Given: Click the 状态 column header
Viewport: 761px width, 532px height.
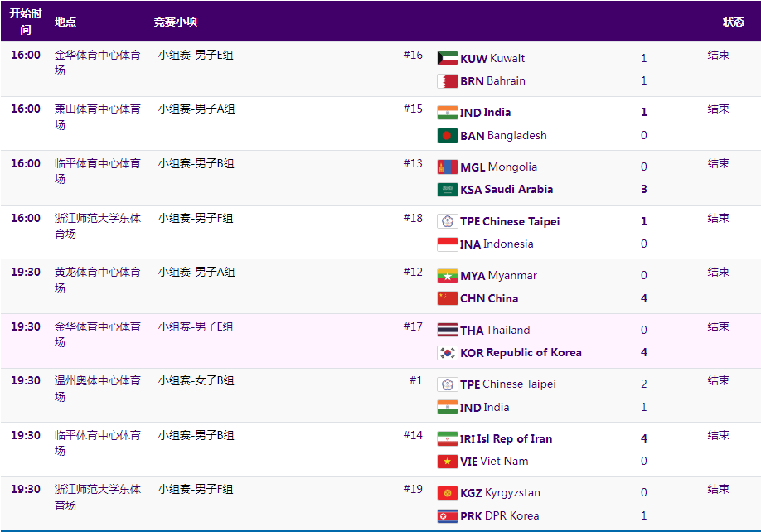Looking at the screenshot, I should (733, 22).
